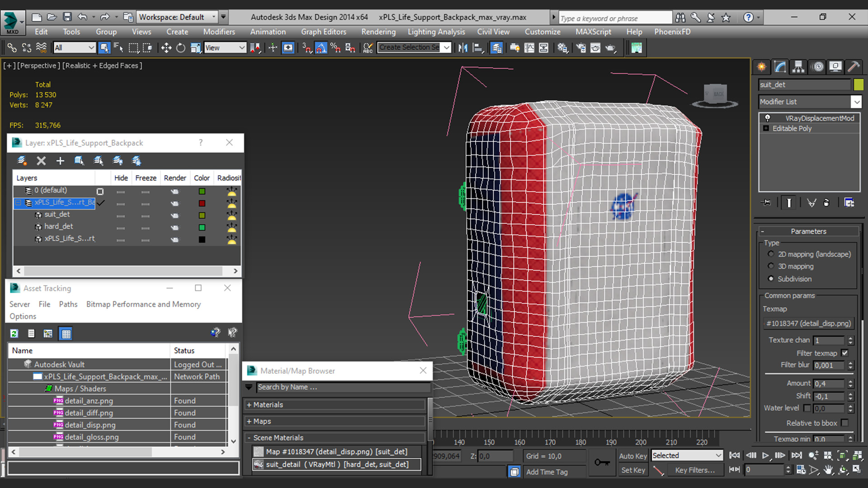
Task: Open the Display panel tab
Action: (835, 67)
